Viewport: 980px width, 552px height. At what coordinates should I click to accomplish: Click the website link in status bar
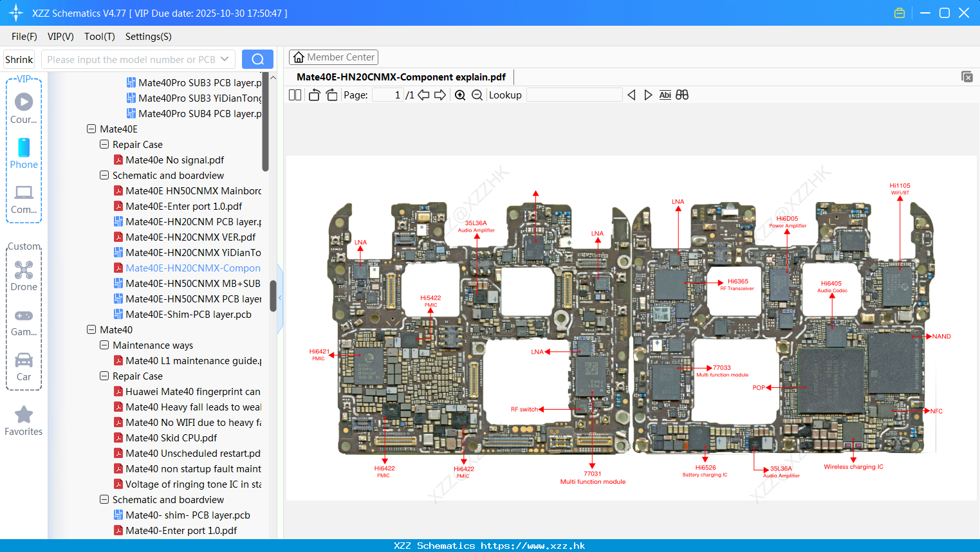tap(533, 546)
